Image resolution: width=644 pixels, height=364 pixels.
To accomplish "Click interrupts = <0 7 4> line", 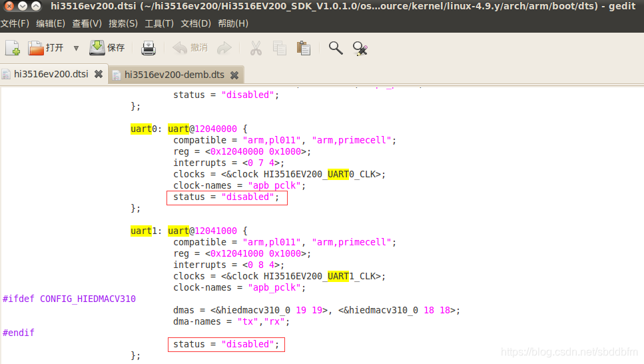I will click(228, 163).
